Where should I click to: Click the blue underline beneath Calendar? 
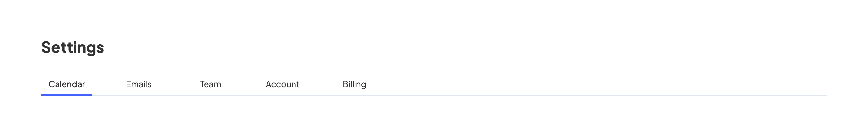pos(67,95)
